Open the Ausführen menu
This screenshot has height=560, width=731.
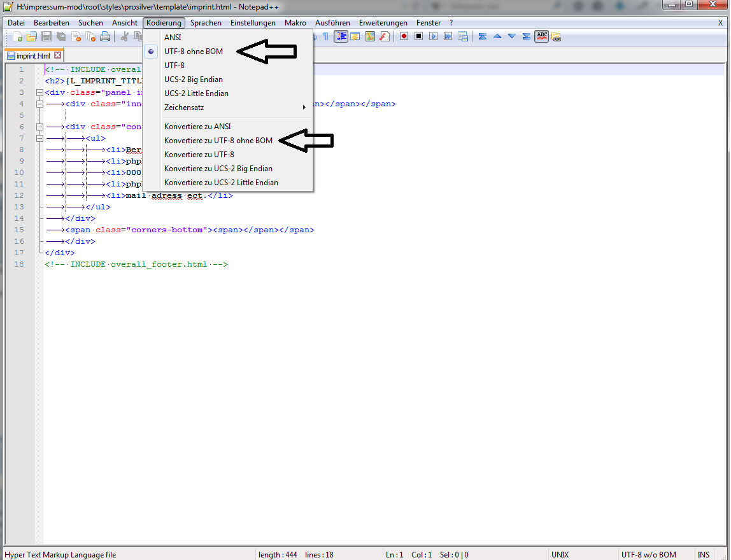(x=332, y=23)
